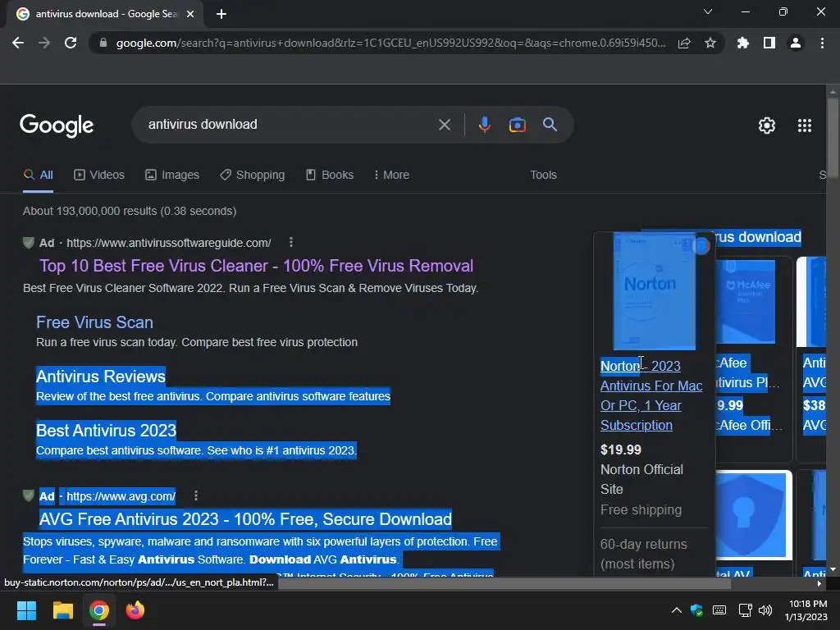The image size is (840, 630).
Task: Click the horizontal page scrollbar
Action: (x=504, y=583)
